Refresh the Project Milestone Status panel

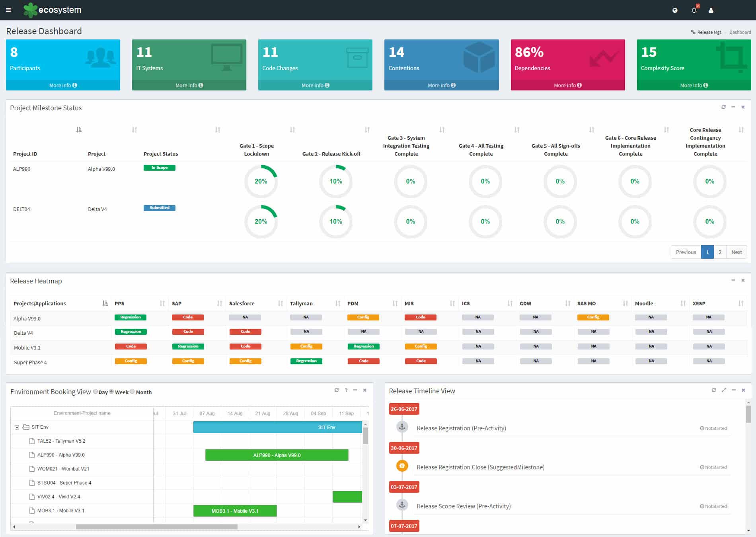[723, 107]
